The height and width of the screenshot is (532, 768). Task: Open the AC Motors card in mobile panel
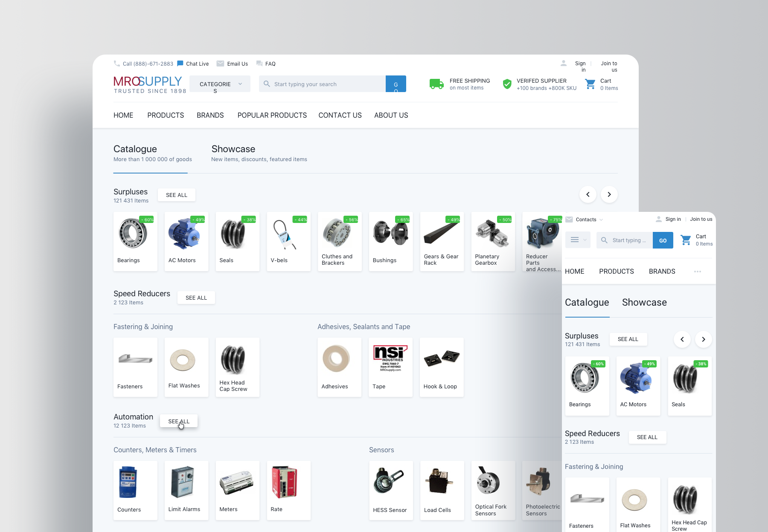pos(638,386)
